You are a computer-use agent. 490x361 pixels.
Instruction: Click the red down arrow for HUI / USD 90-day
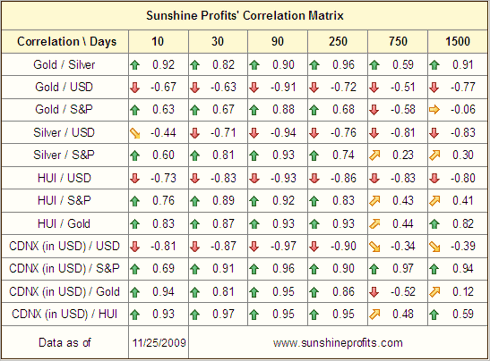(254, 178)
